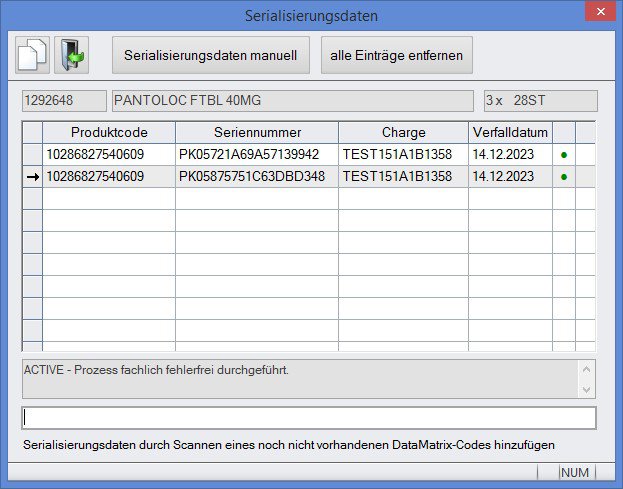Click the copy documents icon

coord(32,55)
